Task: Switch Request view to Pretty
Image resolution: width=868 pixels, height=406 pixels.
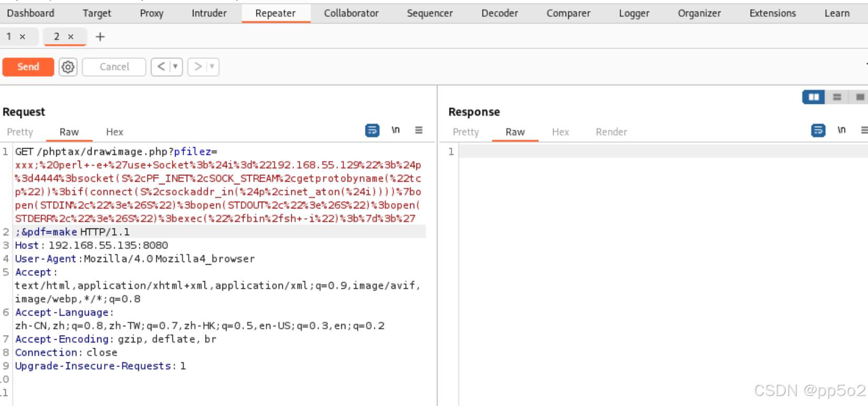Action: (x=20, y=132)
